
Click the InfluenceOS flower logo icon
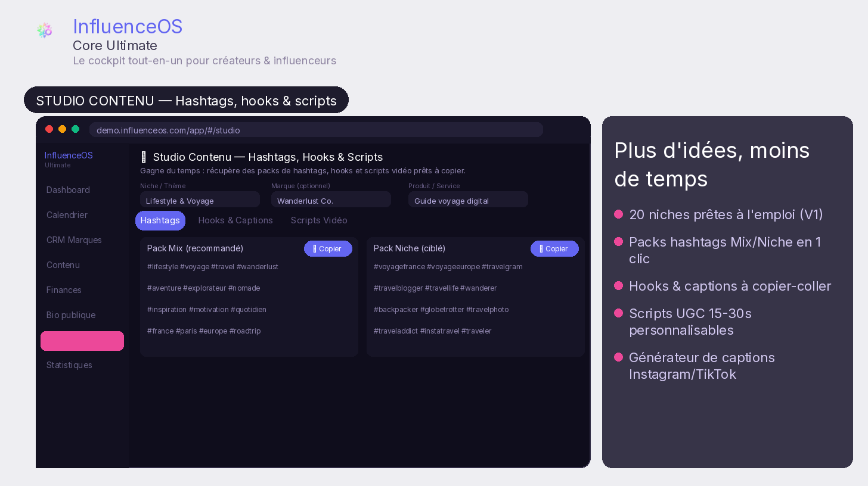(44, 30)
